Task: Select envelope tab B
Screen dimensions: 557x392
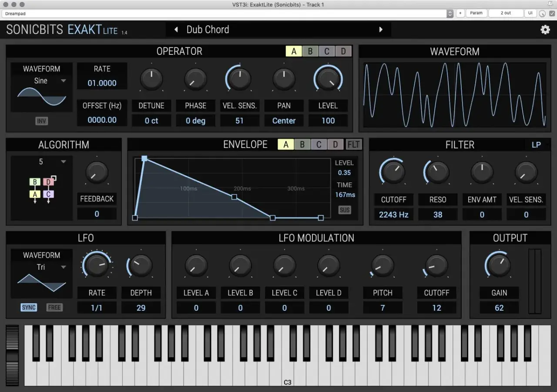Action: pyautogui.click(x=302, y=144)
